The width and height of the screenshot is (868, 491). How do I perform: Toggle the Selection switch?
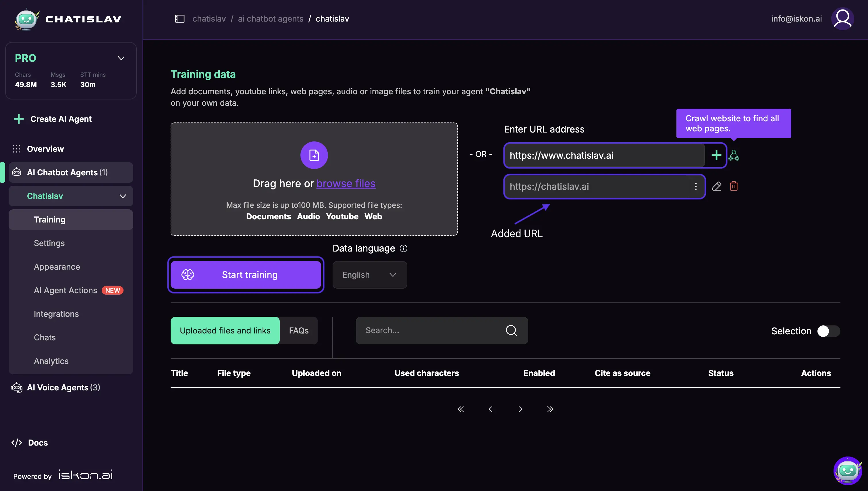(829, 331)
